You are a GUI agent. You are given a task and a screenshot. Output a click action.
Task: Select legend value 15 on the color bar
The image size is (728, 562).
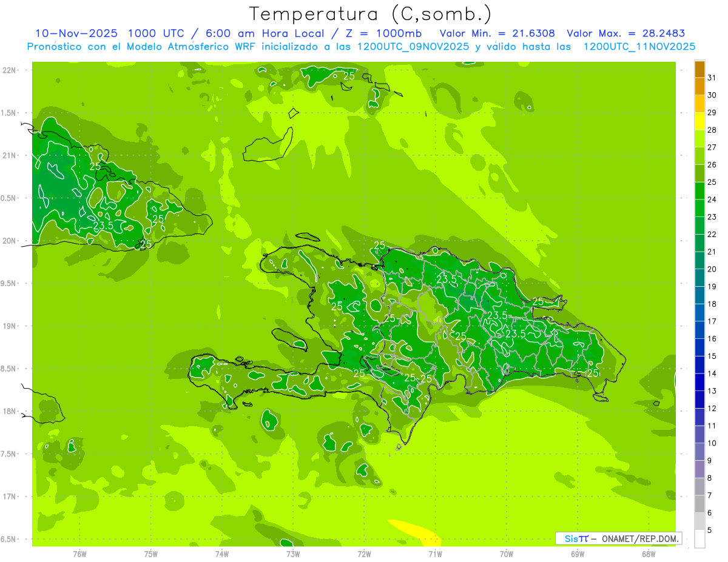(x=712, y=356)
